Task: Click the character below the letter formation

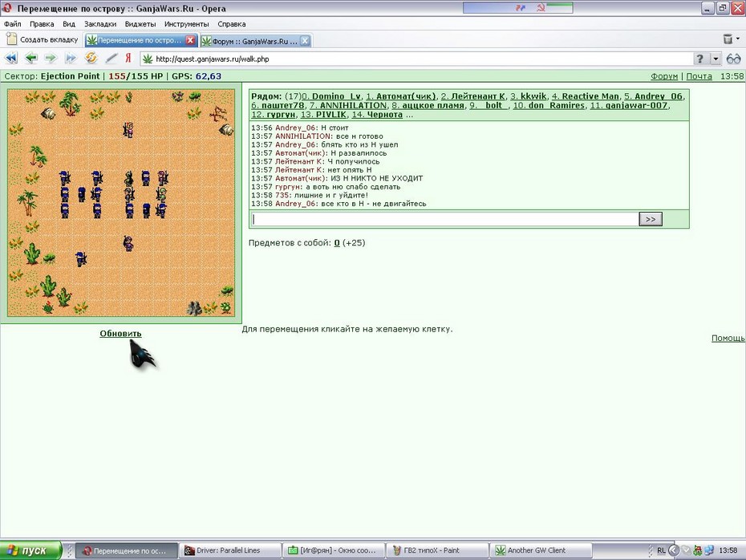Action: (128, 243)
